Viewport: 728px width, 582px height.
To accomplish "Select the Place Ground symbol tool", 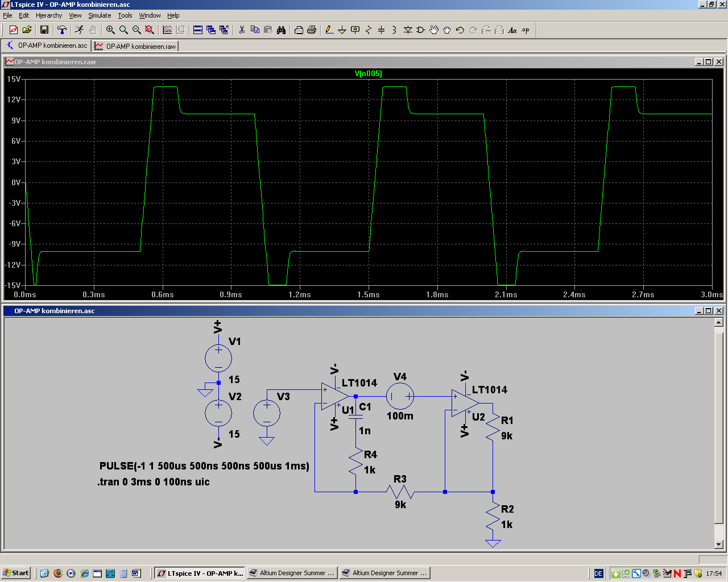I will pyautogui.click(x=342, y=30).
